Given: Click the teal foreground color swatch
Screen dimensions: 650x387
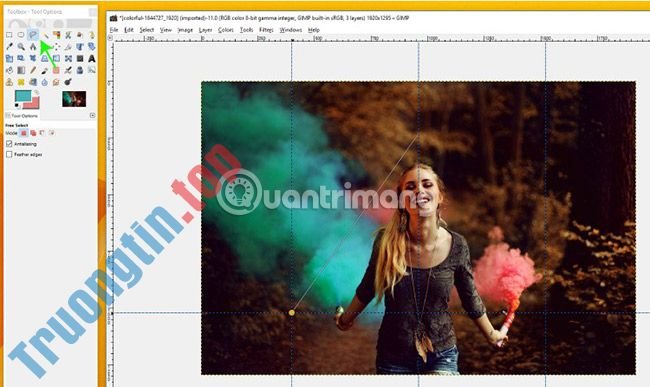Looking at the screenshot, I should click(23, 95).
